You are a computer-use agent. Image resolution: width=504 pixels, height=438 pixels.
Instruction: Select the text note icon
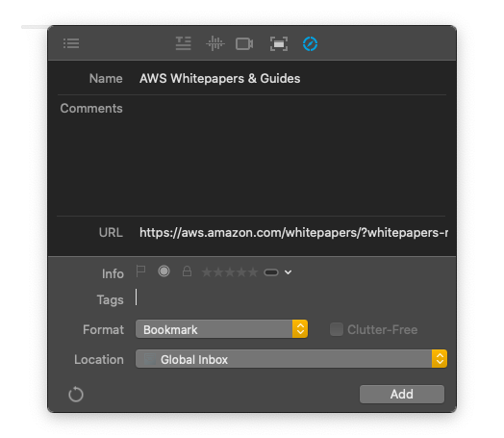coord(184,43)
